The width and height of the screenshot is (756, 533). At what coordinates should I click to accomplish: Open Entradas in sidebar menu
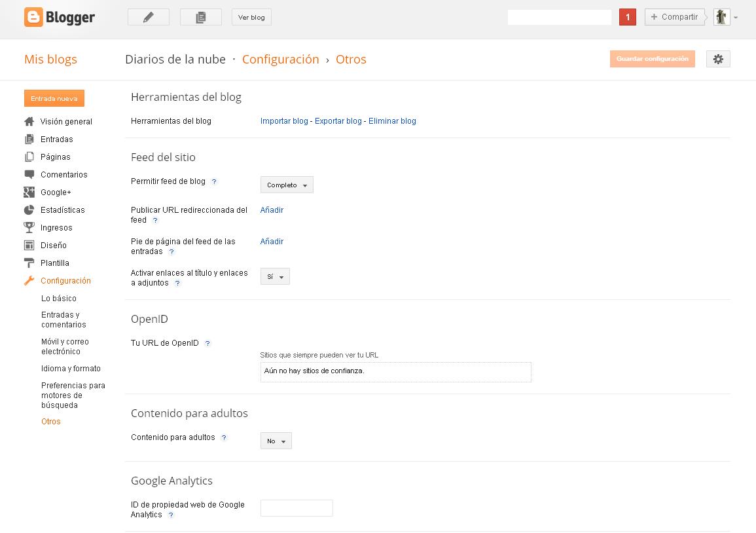(57, 139)
